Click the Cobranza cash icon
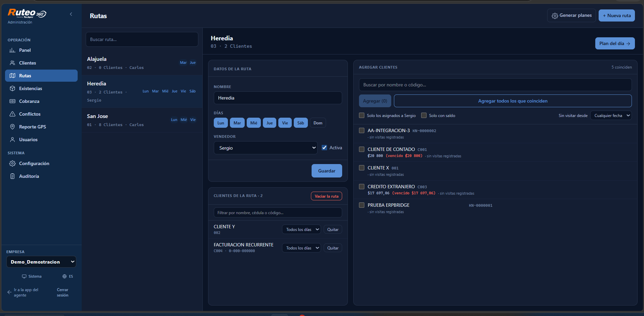 click(12, 101)
